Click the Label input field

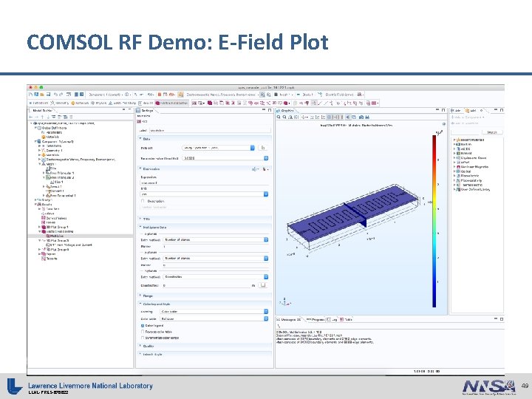pos(211,130)
